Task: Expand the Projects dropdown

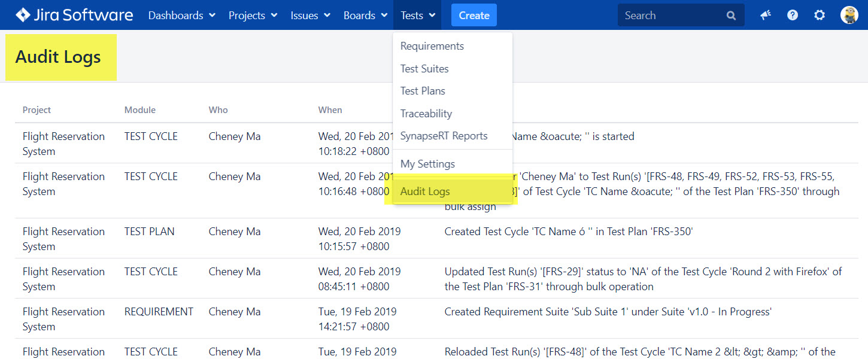Action: coord(253,16)
